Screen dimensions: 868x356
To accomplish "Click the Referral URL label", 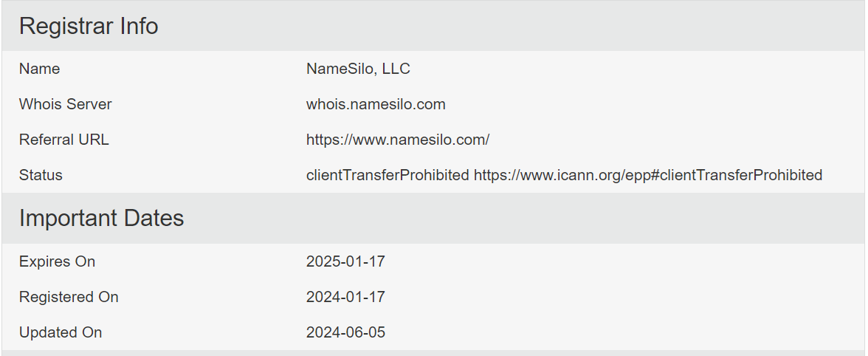I will pyautogui.click(x=64, y=140).
